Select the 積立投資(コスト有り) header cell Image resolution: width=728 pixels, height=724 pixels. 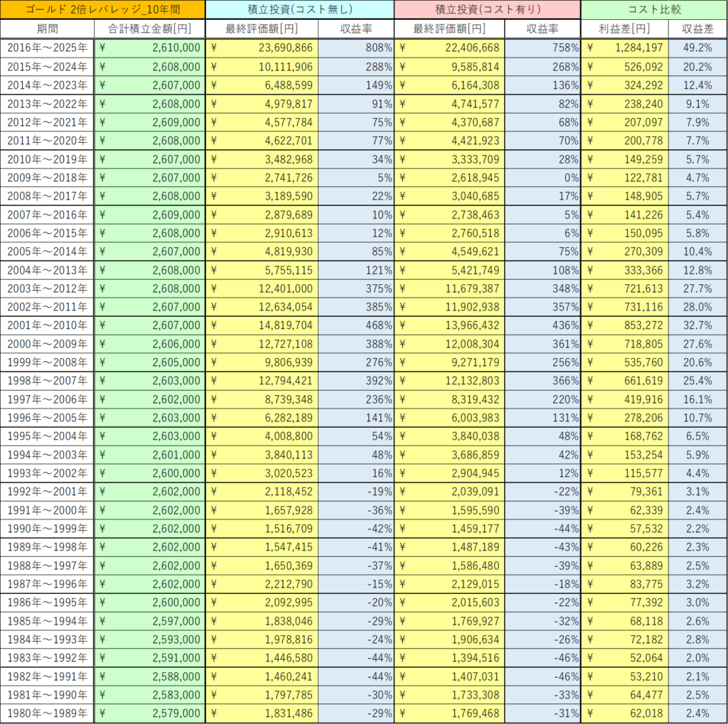pyautogui.click(x=487, y=10)
